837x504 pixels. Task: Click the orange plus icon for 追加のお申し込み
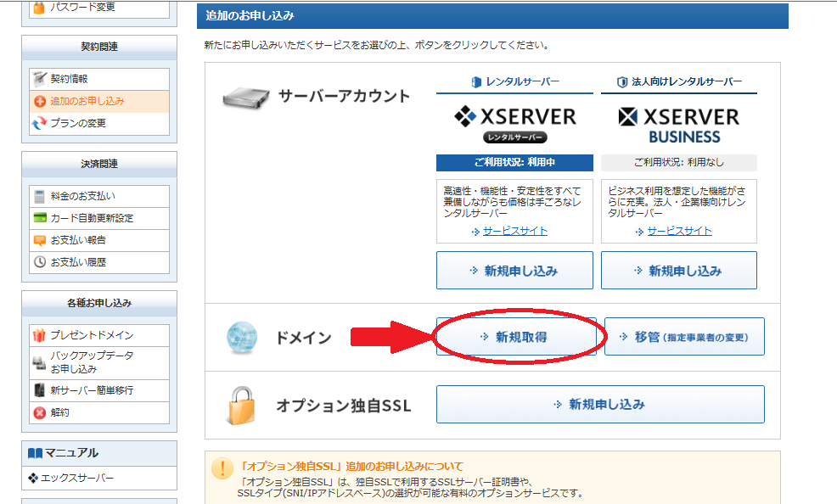(39, 101)
